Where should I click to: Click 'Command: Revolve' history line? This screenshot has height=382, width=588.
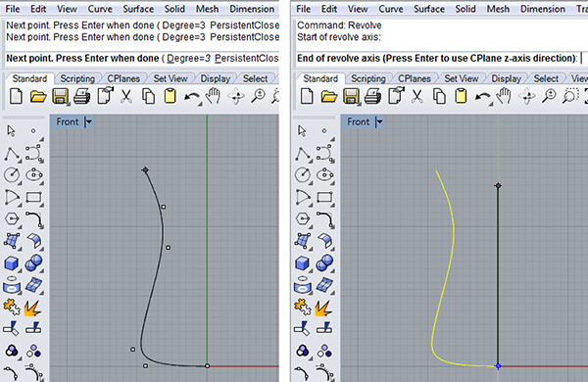tap(339, 25)
